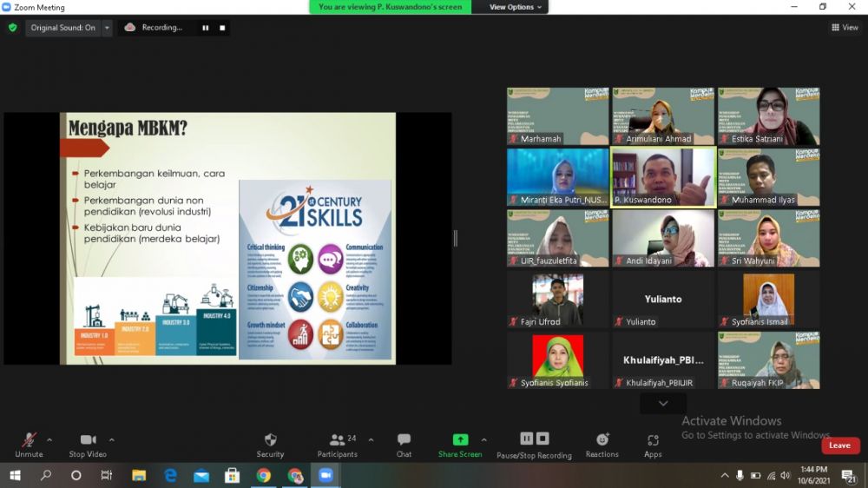Expand audio options arrow beside Unmute
The height and width of the screenshot is (488, 868).
point(49,439)
